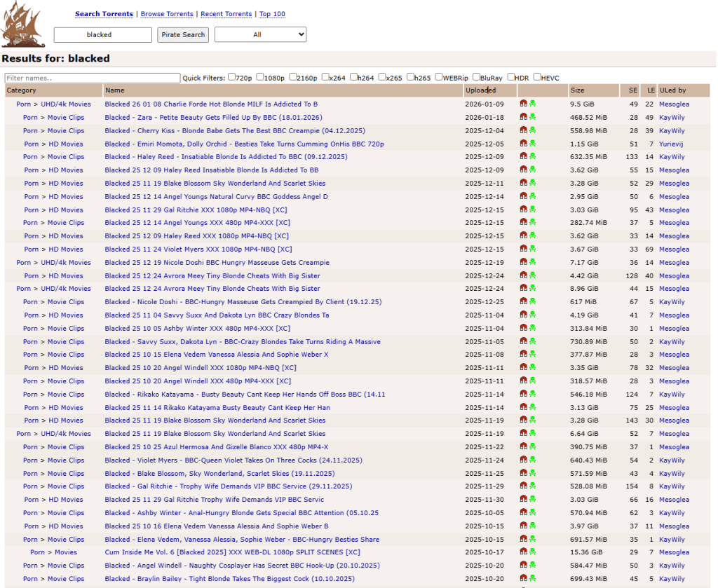Viewport: 718px width, 588px height.
Task: Click magnet icon in the 1.15 GiB row
Action: click(523, 144)
